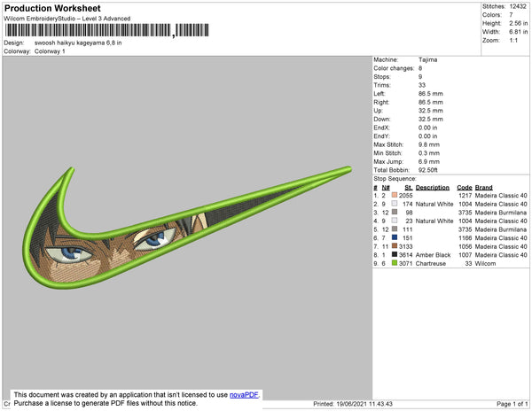Image resolution: width=532 pixels, height=411 pixels.
Task: Click the 'Colorway 1' value
Action: pyautogui.click(x=50, y=51)
